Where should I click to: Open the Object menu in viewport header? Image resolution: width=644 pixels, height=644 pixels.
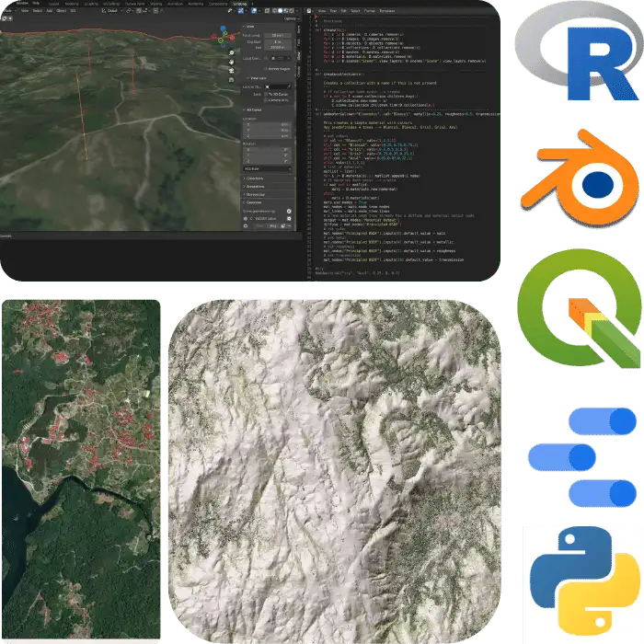(62, 11)
